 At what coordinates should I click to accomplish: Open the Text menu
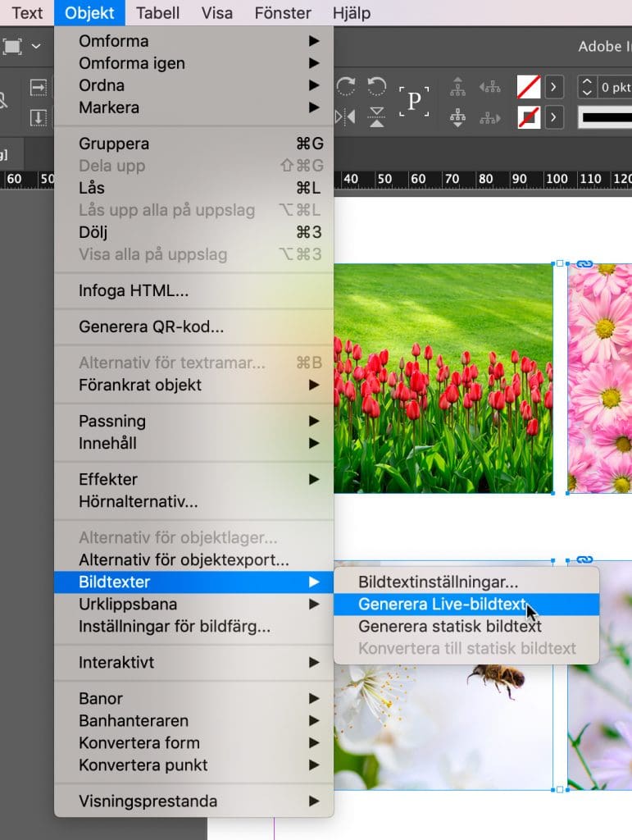[x=27, y=13]
